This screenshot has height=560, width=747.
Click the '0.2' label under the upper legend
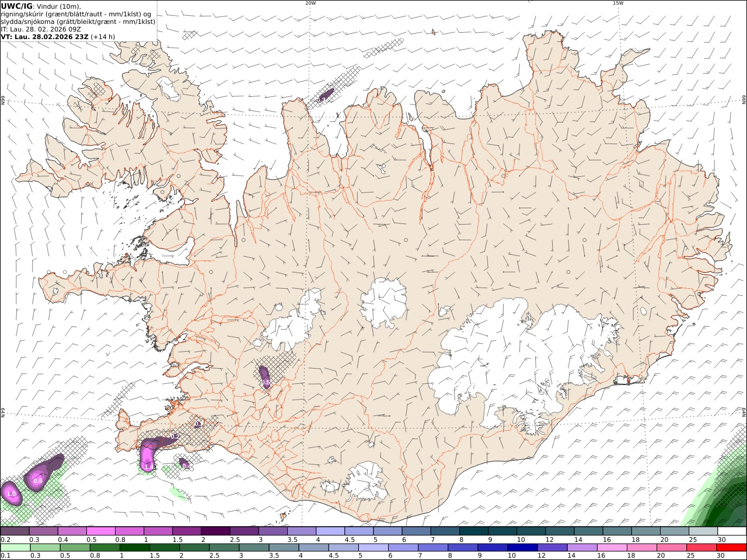(5, 540)
